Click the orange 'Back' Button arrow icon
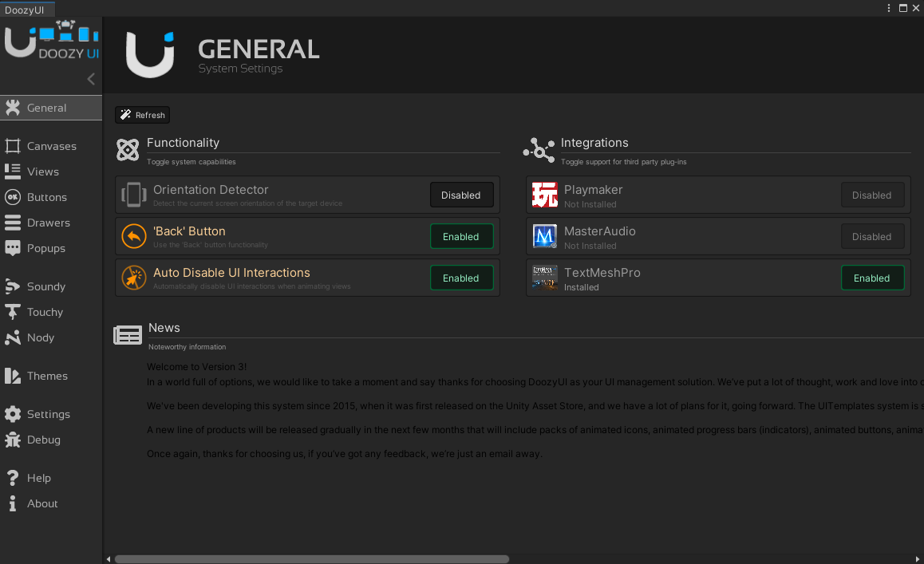The height and width of the screenshot is (564, 924). click(133, 235)
